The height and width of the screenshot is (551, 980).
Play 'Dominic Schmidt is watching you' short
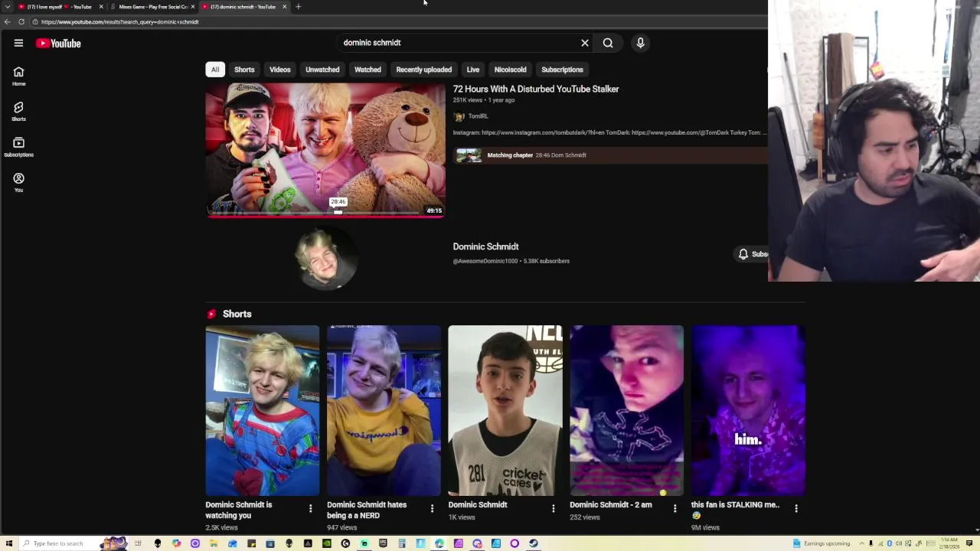pos(263,411)
